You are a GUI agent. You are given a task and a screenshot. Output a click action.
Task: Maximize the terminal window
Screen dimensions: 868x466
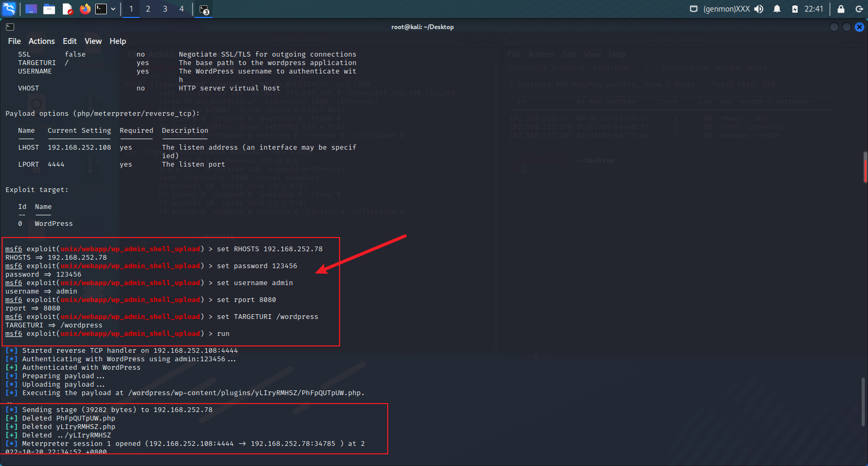click(847, 27)
